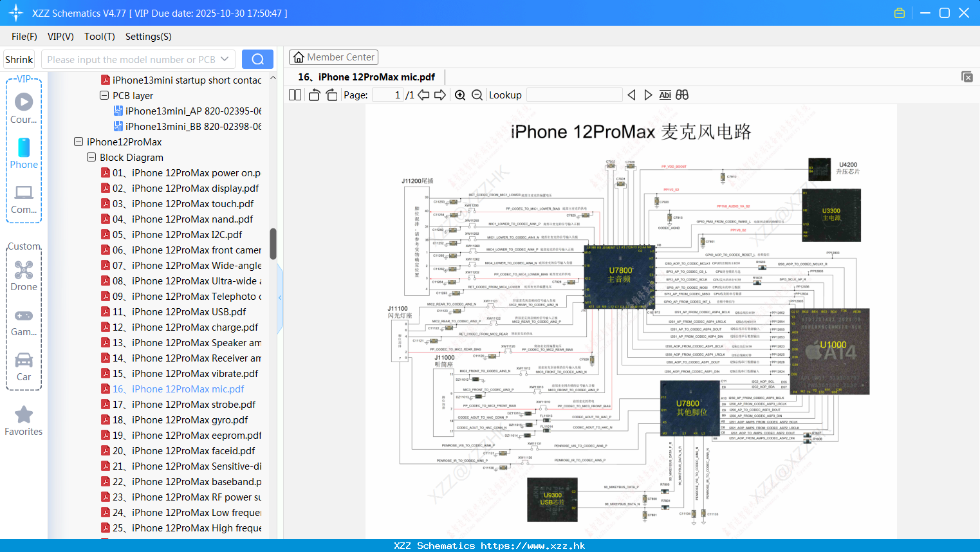980x552 pixels.
Task: Open the model number dropdown arrow
Action: pos(225,59)
